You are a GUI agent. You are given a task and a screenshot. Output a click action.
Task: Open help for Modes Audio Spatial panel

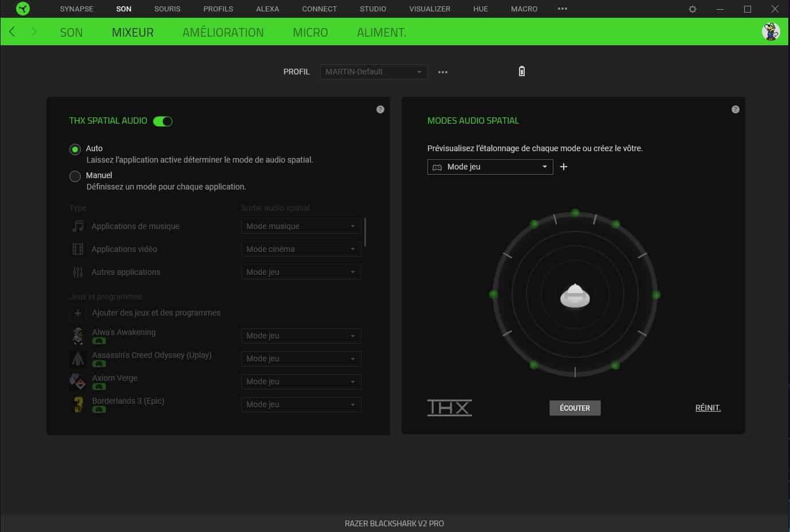(736, 109)
